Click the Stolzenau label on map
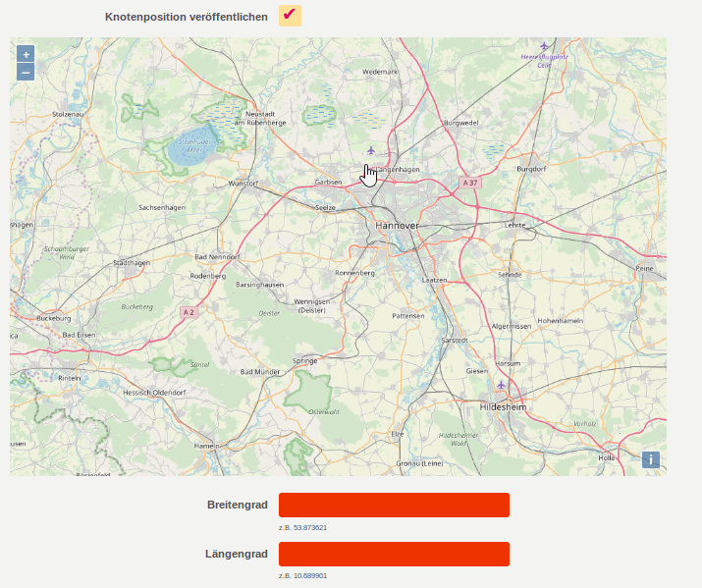Screen dimensions: 702x588 (68, 114)
